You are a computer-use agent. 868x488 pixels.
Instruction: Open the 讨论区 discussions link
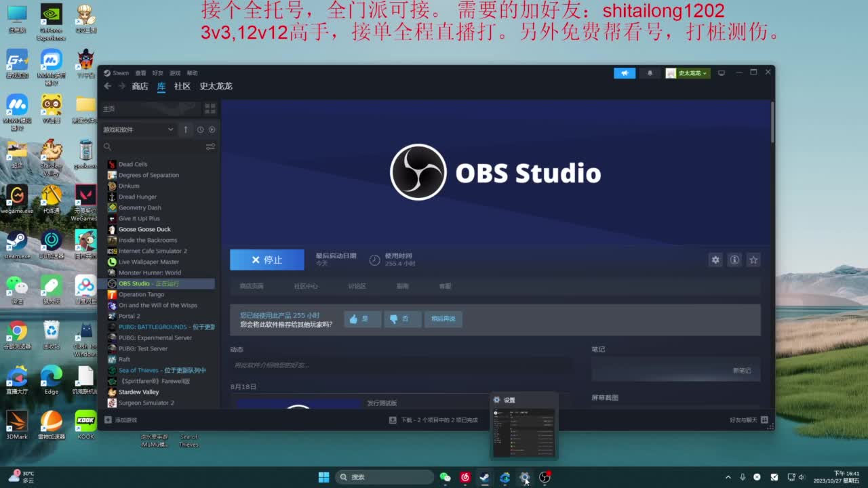(x=357, y=286)
